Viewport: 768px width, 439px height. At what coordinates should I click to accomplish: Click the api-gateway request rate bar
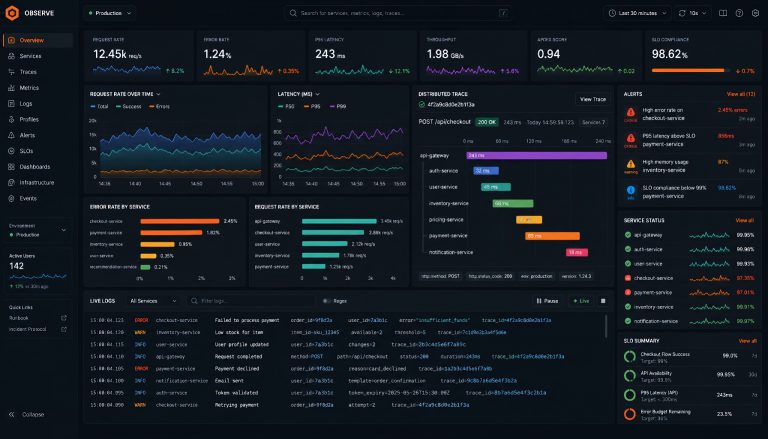[x=339, y=221]
